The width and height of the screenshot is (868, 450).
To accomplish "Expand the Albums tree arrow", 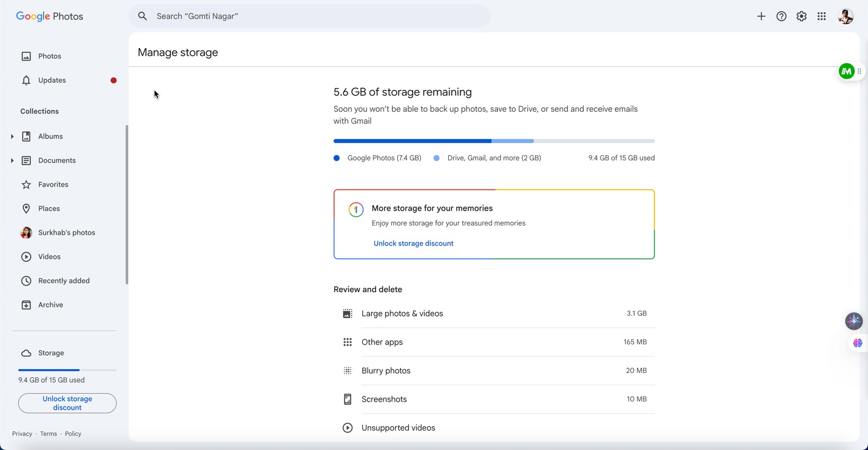I will pos(12,137).
